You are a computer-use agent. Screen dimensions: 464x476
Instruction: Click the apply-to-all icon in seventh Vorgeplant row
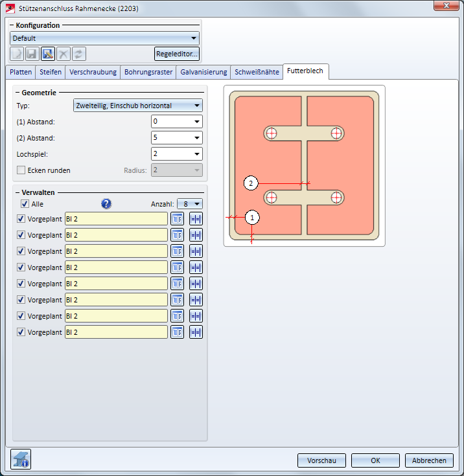pyautogui.click(x=196, y=316)
